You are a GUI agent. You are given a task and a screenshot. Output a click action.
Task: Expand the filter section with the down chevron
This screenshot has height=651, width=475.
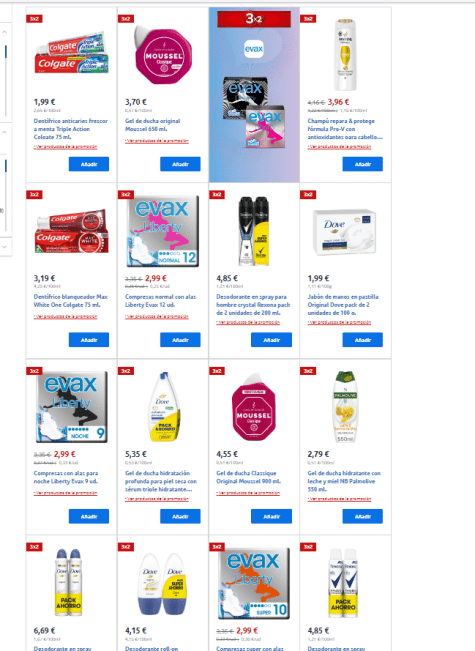point(5,247)
